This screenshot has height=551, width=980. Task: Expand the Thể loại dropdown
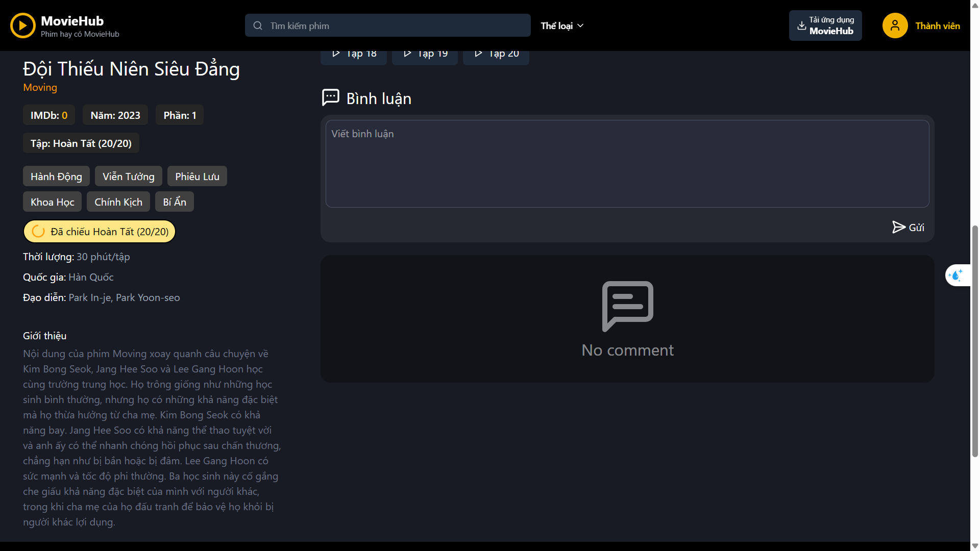[561, 26]
